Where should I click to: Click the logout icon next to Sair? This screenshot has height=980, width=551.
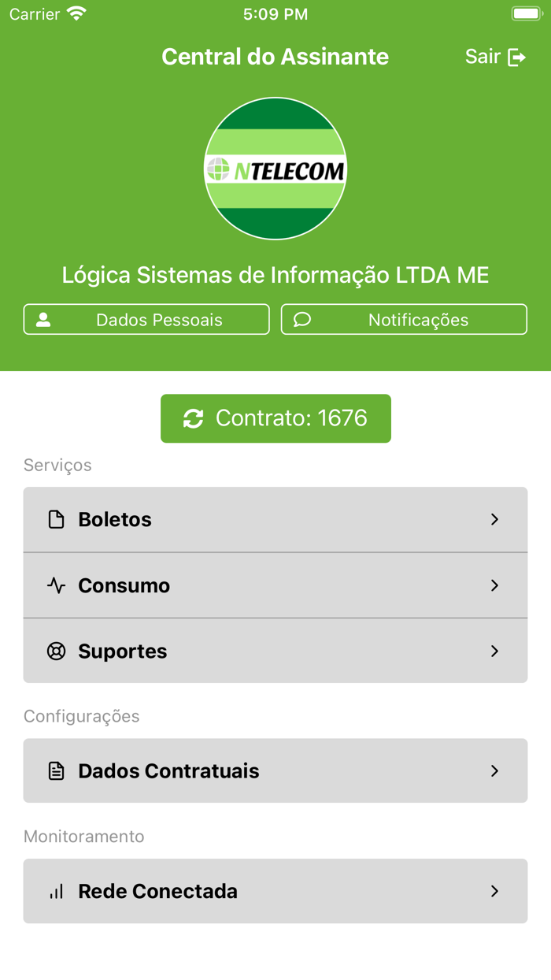click(x=517, y=56)
